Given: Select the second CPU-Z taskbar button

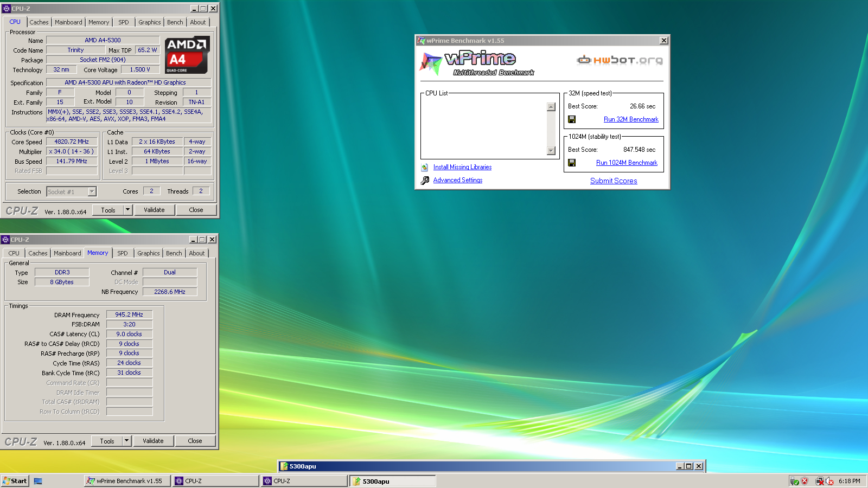Looking at the screenshot, I should click(x=304, y=481).
